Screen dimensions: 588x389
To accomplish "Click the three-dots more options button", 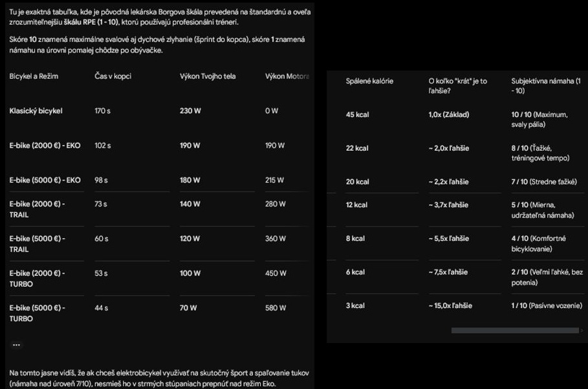I will (x=17, y=345).
